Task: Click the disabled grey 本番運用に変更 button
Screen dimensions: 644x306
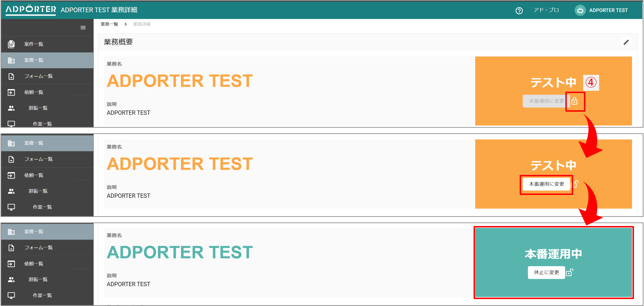Action: (x=546, y=101)
